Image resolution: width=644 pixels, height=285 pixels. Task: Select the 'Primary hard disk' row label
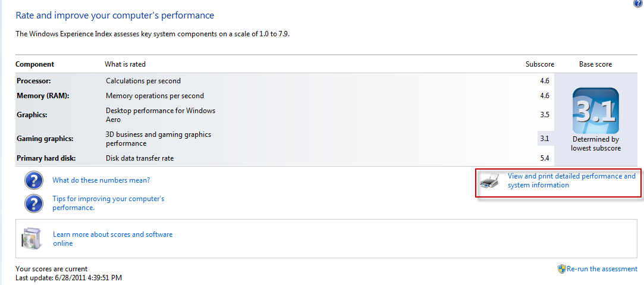pos(46,158)
